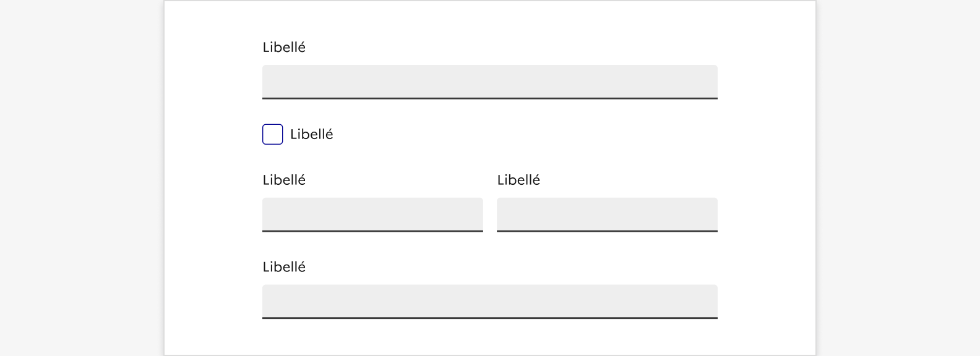The height and width of the screenshot is (356, 980).
Task: Click the Libellé label above the right half-width field
Action: click(518, 180)
